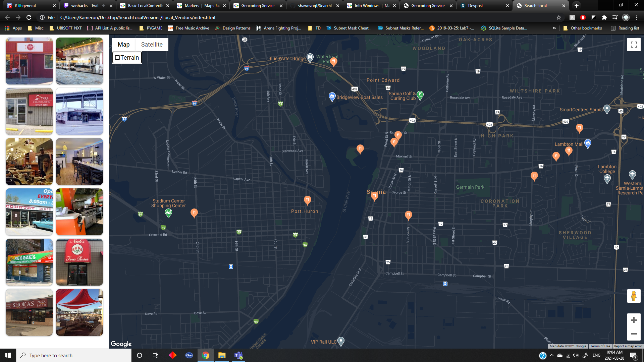The height and width of the screenshot is (362, 644).
Task: Switch to Satellite map type
Action: click(x=152, y=45)
